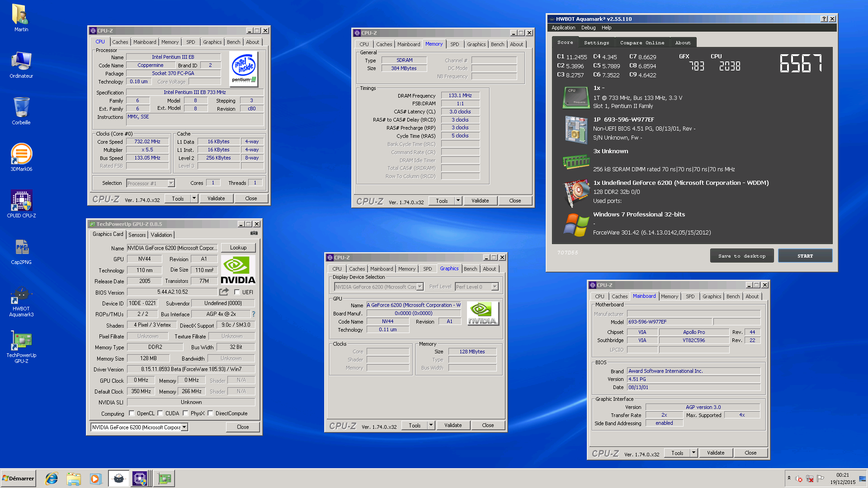The height and width of the screenshot is (488, 868).
Task: Click the Lookup button in GPU-Z
Action: tap(238, 248)
